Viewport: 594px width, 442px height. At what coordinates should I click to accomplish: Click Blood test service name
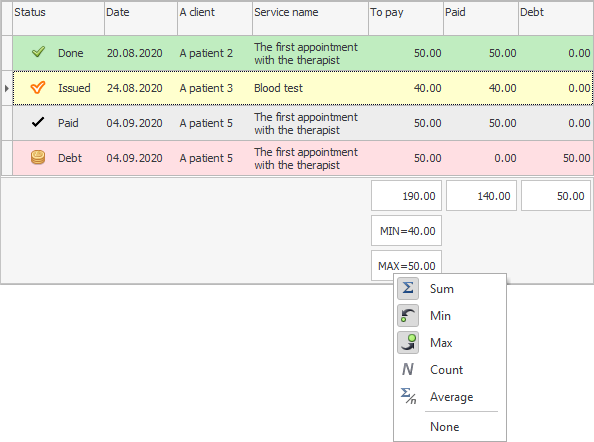278,88
